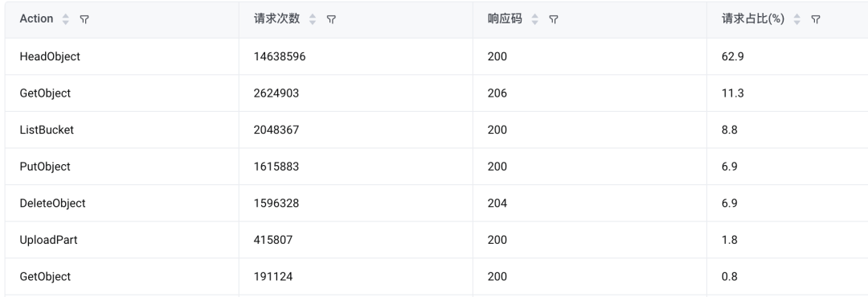868x297 pixels.
Task: Click the PutObject action cell
Action: tap(122, 167)
